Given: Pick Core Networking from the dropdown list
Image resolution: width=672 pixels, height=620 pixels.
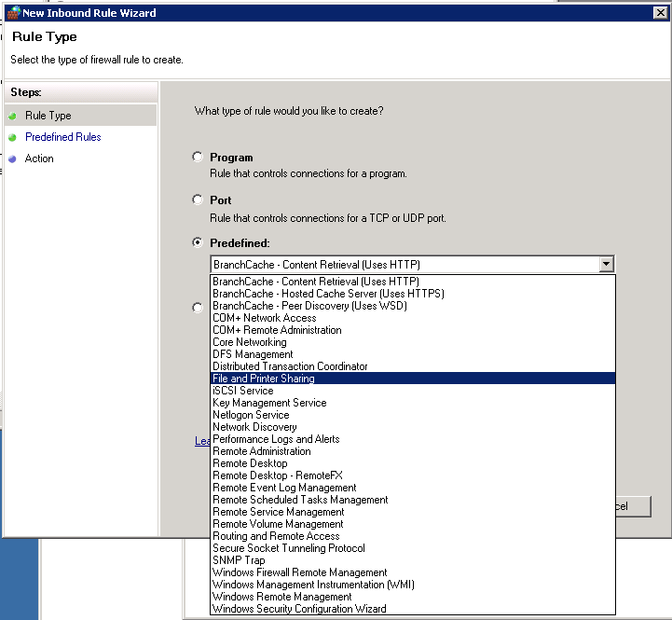Looking at the screenshot, I should click(x=250, y=342).
